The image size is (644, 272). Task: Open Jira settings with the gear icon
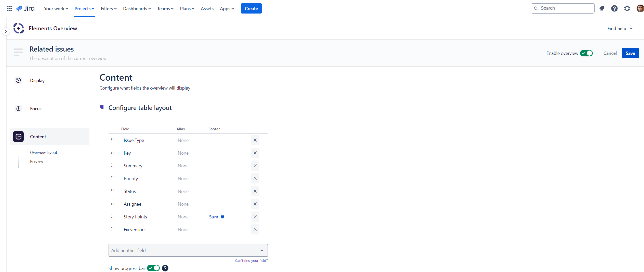pyautogui.click(x=627, y=8)
